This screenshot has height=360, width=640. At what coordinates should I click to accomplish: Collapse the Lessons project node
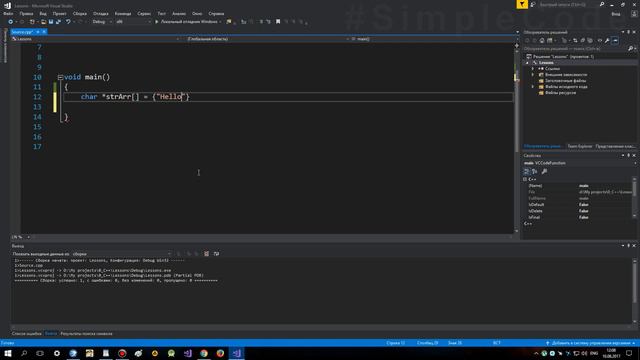pyautogui.click(x=527, y=63)
